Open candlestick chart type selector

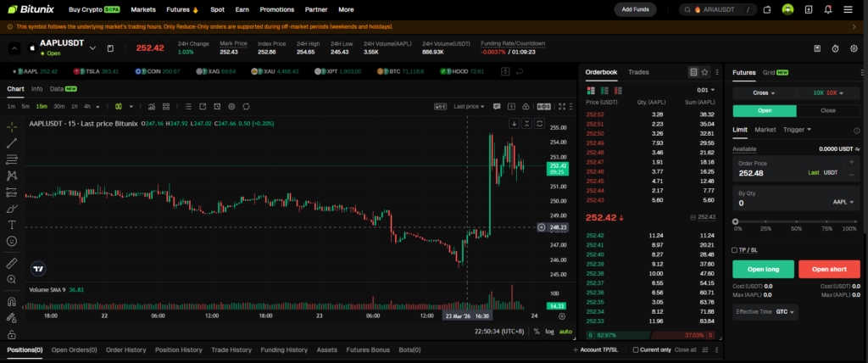pyautogui.click(x=119, y=106)
